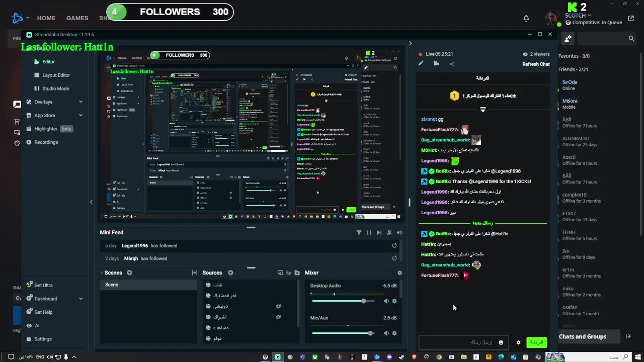
Task: Add a new source with plus icon
Action: pos(230,273)
